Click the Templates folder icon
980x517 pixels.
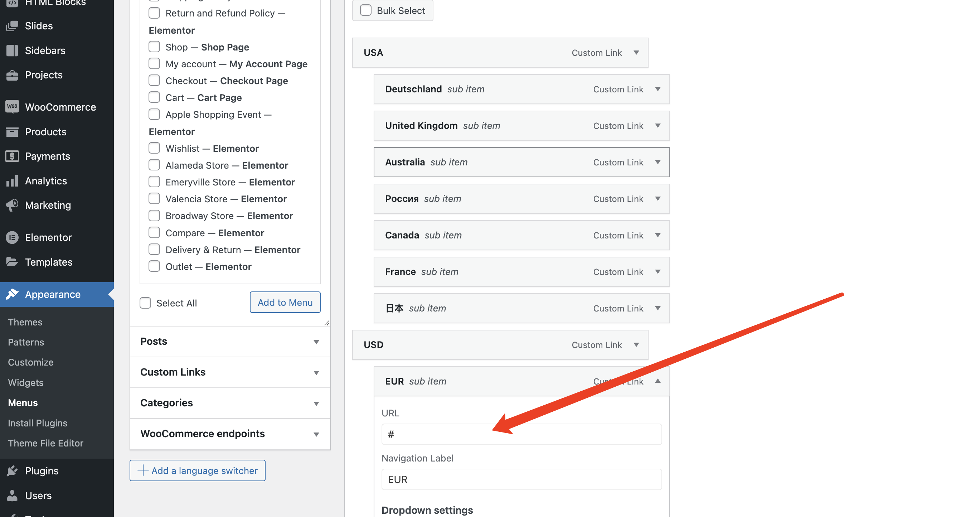pyautogui.click(x=12, y=262)
